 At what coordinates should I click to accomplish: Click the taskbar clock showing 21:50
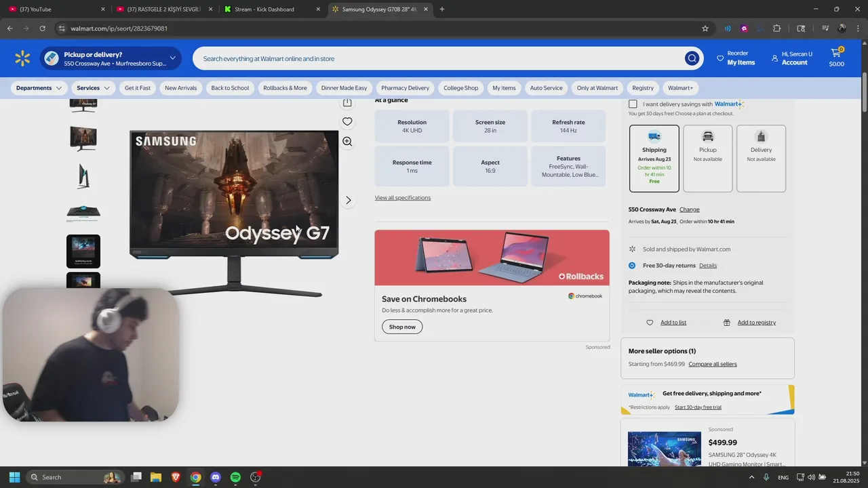(x=846, y=477)
